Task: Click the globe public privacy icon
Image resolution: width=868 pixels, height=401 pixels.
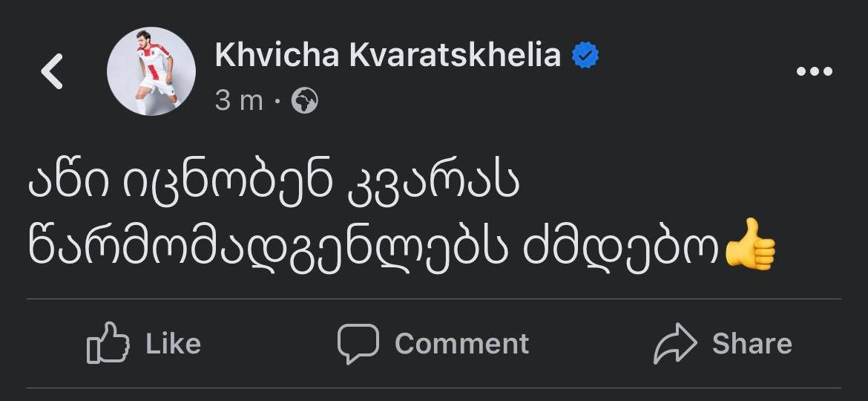Action: point(305,100)
